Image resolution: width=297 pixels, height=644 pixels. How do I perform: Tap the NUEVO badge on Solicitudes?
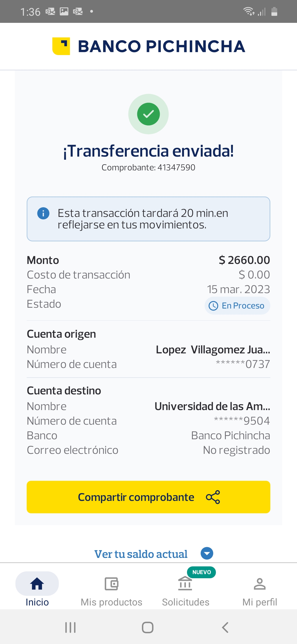(202, 572)
